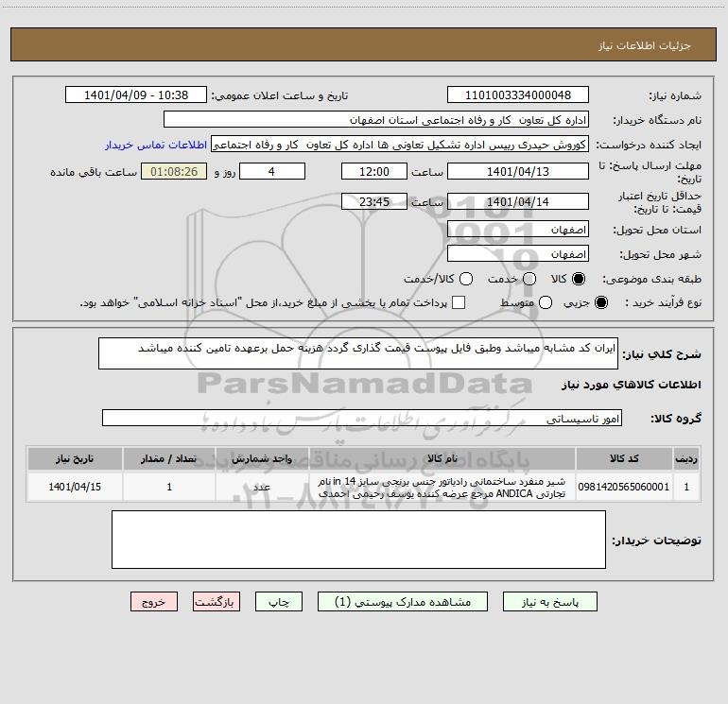Click the buyer organization name field

click(x=376, y=120)
